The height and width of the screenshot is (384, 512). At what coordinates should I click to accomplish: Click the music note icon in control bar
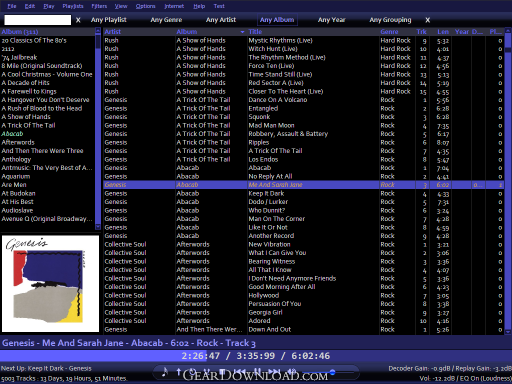tap(165, 372)
